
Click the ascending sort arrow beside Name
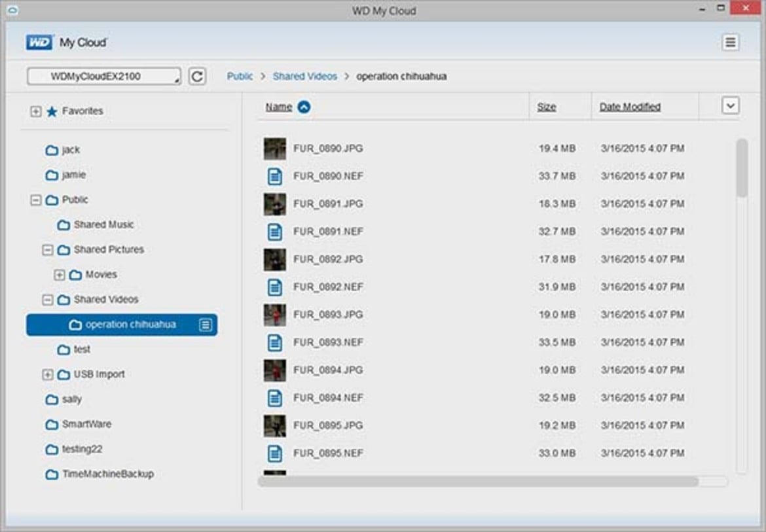(304, 107)
